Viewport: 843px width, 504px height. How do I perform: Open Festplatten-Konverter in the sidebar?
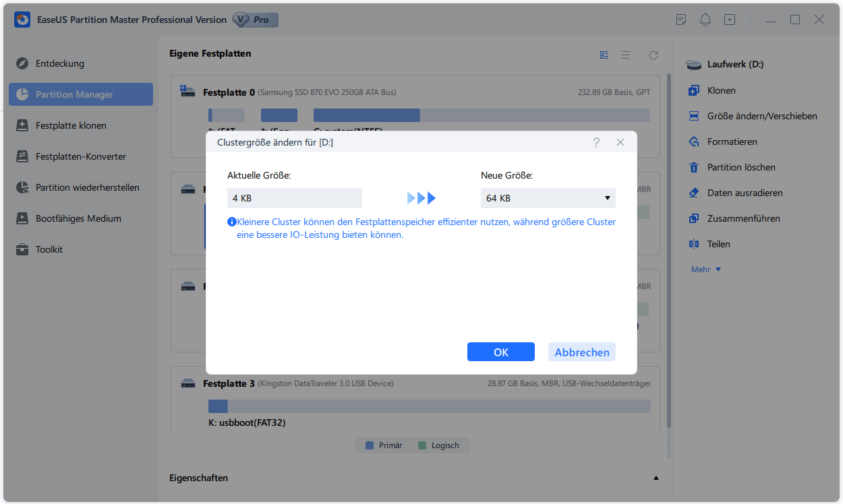81,156
